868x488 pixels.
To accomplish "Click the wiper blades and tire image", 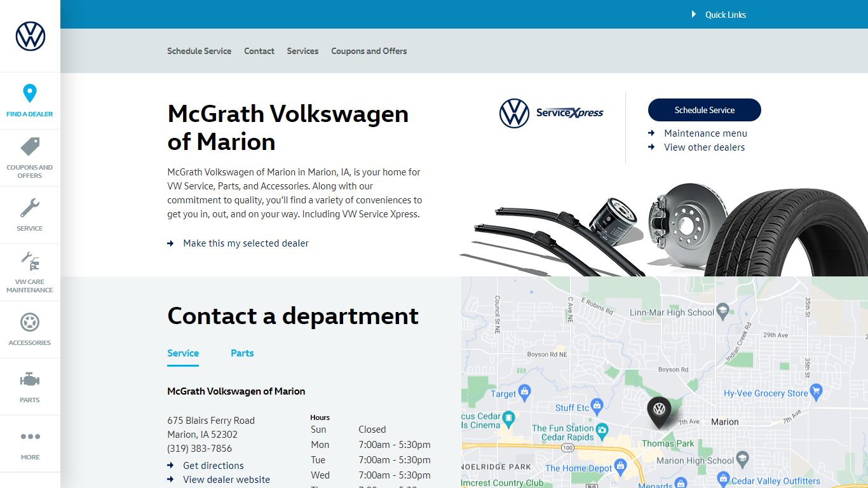I will 664,229.
